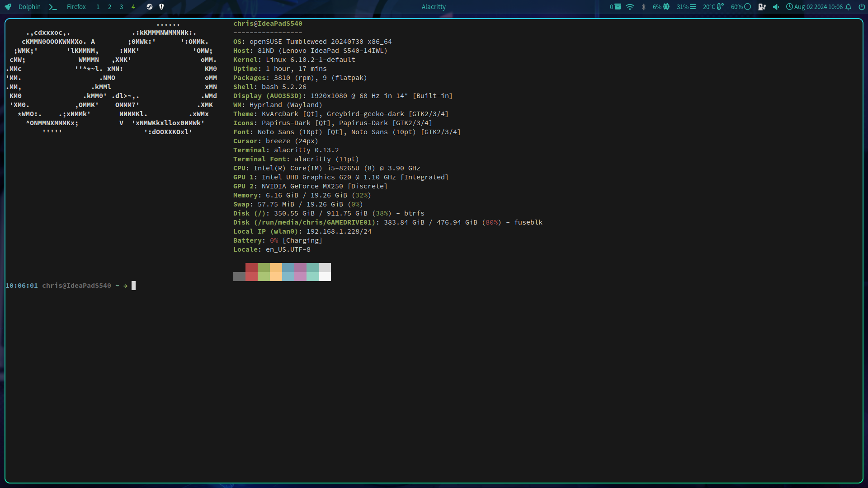Click the volume speaker icon
The width and height of the screenshot is (868, 488).
776,7
